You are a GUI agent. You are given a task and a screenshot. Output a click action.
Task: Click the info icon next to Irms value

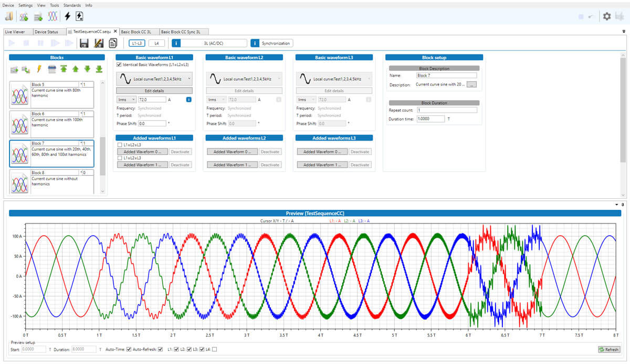point(189,99)
